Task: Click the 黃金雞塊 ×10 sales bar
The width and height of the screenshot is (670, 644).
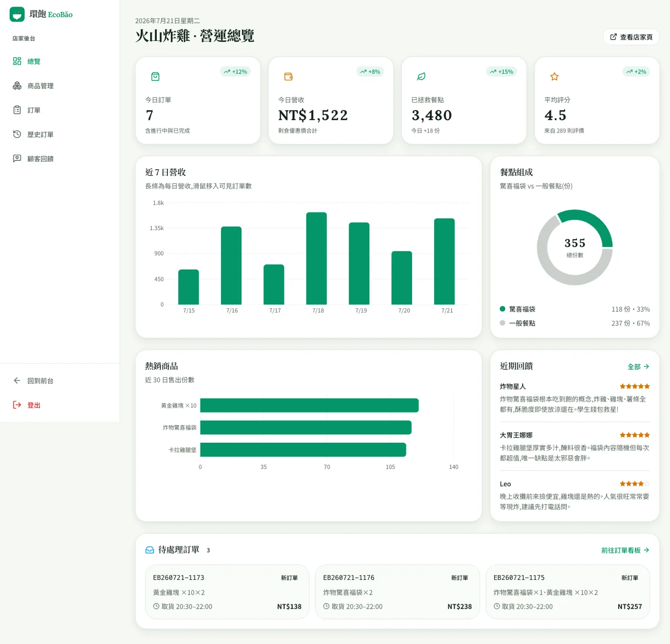Action: point(309,405)
